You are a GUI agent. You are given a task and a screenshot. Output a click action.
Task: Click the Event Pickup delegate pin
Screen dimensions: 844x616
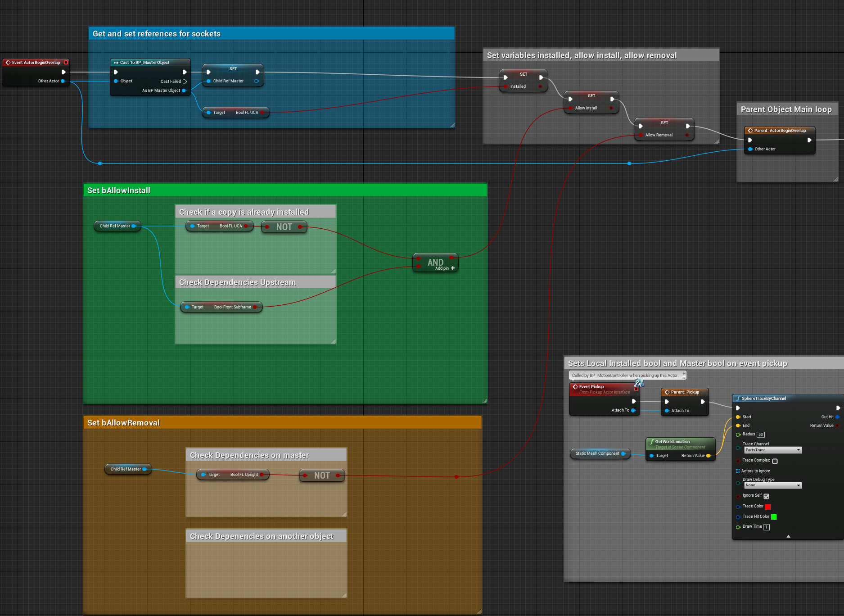click(x=636, y=389)
